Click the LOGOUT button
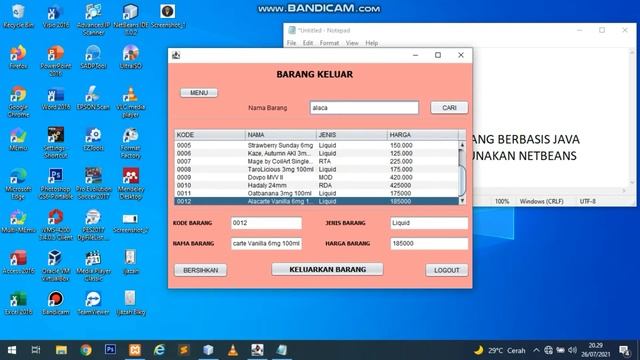Viewport: 640px width, 360px height. (447, 270)
